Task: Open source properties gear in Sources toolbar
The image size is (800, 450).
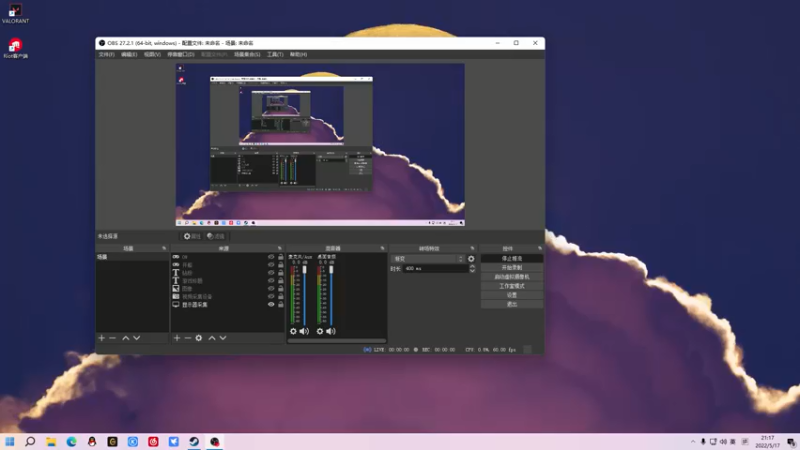Action: (199, 338)
